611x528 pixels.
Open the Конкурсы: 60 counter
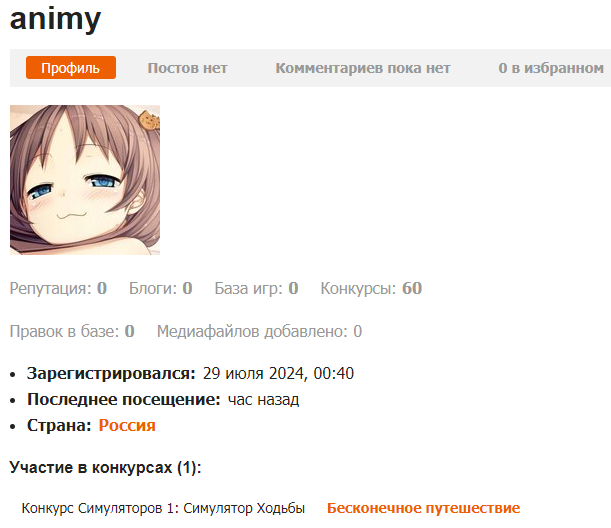click(371, 288)
